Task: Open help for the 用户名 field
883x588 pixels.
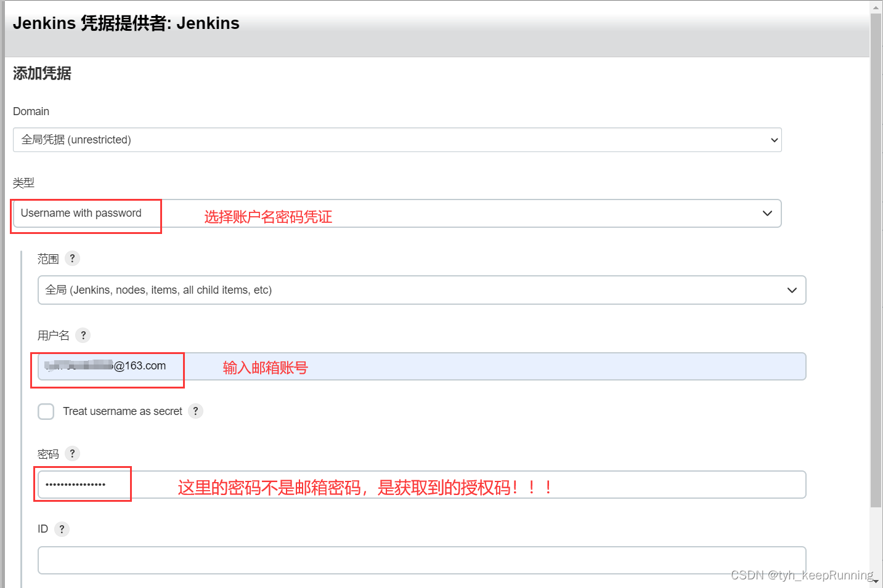Action: pyautogui.click(x=83, y=335)
